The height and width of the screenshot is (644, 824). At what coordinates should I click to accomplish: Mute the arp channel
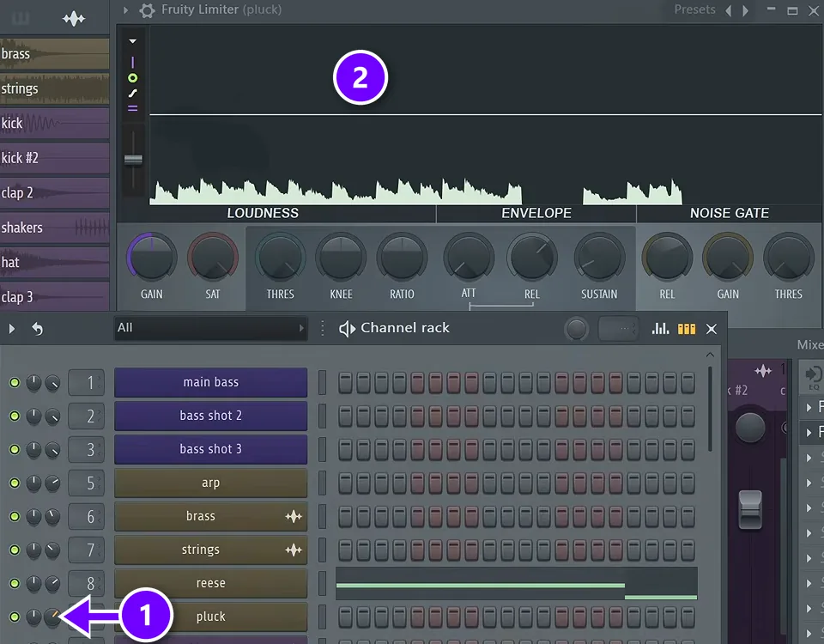pyautogui.click(x=15, y=483)
